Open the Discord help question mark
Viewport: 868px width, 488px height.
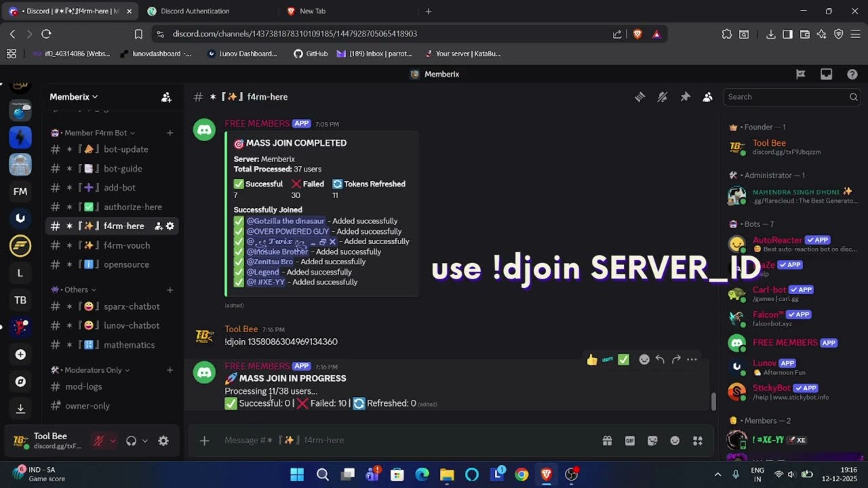[x=852, y=75]
